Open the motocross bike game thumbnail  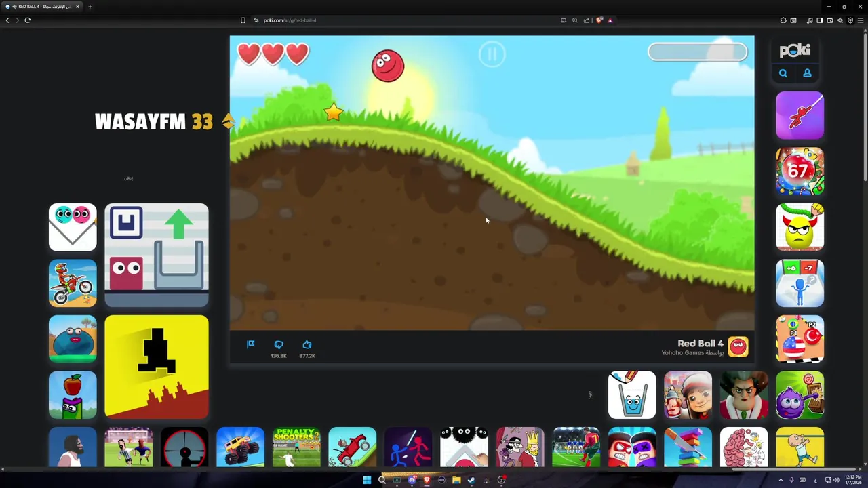tap(73, 283)
